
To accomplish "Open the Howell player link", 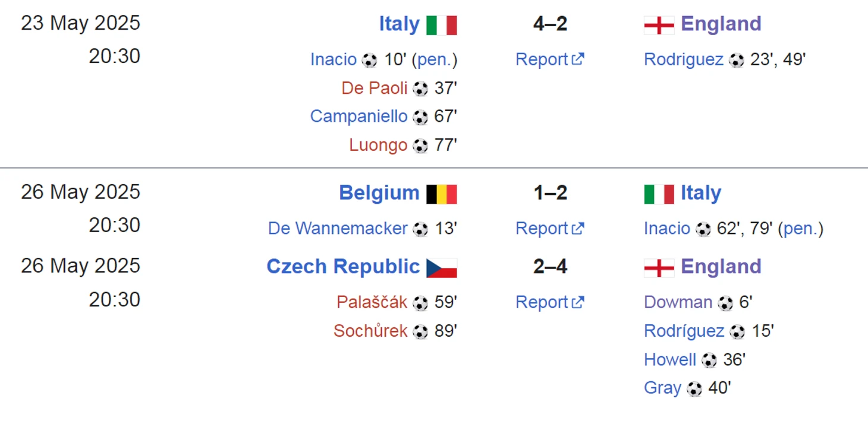I will [x=670, y=359].
